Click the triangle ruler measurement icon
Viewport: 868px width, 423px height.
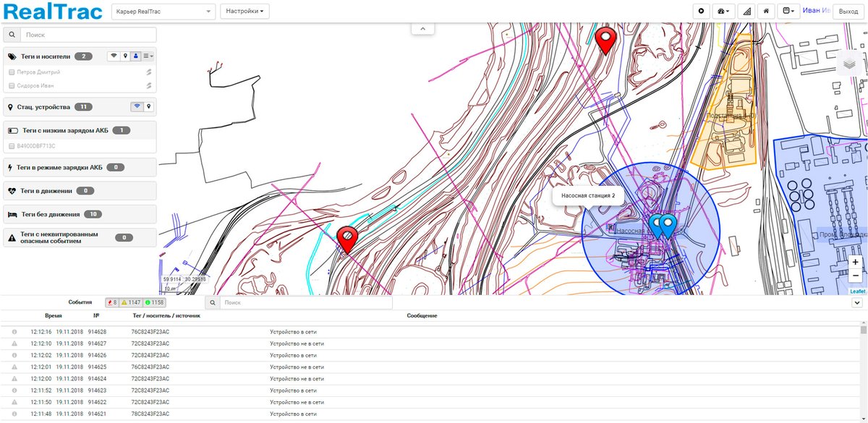pos(746,11)
